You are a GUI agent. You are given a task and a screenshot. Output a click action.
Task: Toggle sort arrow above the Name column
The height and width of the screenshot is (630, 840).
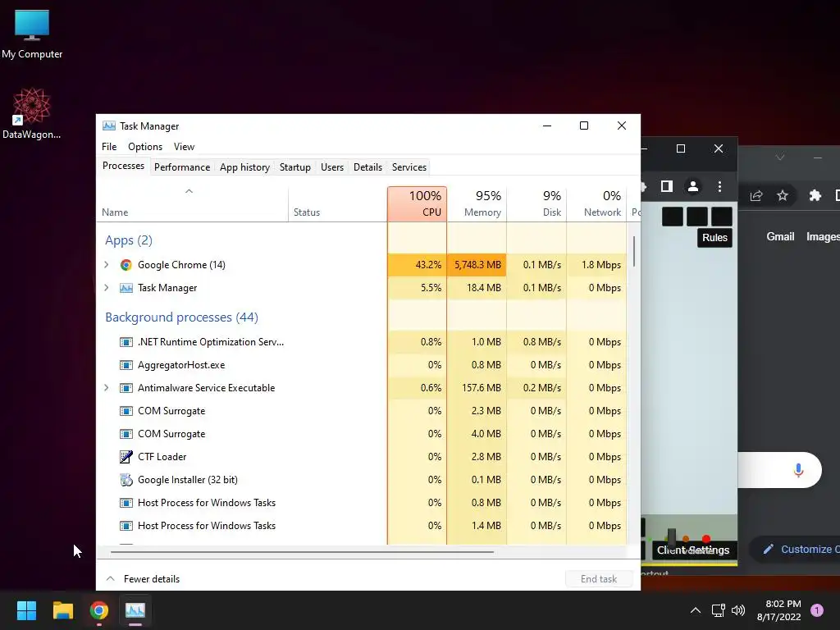pyautogui.click(x=189, y=191)
